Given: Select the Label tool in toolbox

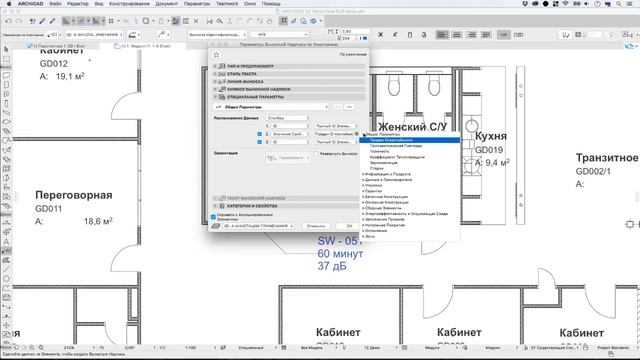Looking at the screenshot, I should pyautogui.click(x=6, y=251).
